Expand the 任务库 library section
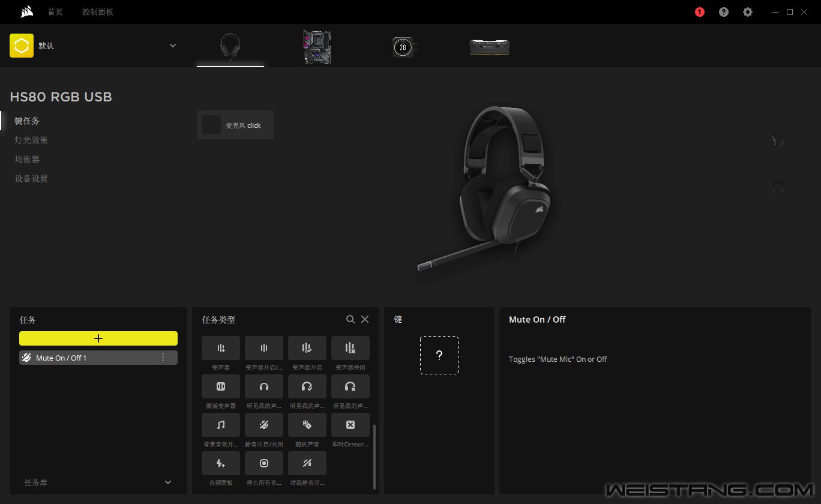The width and height of the screenshot is (821, 504). tap(168, 482)
